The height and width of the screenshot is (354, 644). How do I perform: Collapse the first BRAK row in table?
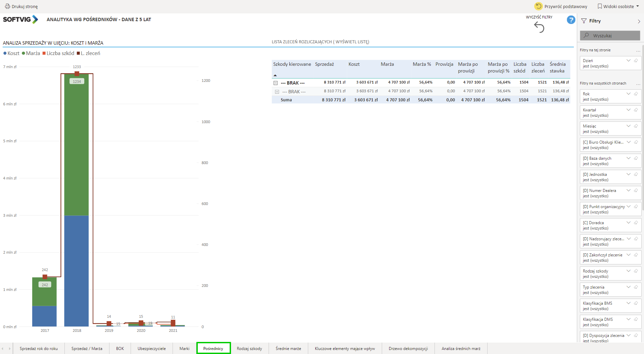click(276, 83)
